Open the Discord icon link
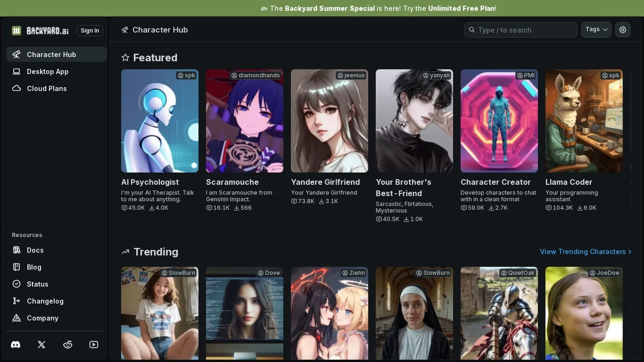Screen dimensions: 644x362 pyautogui.click(x=16, y=345)
